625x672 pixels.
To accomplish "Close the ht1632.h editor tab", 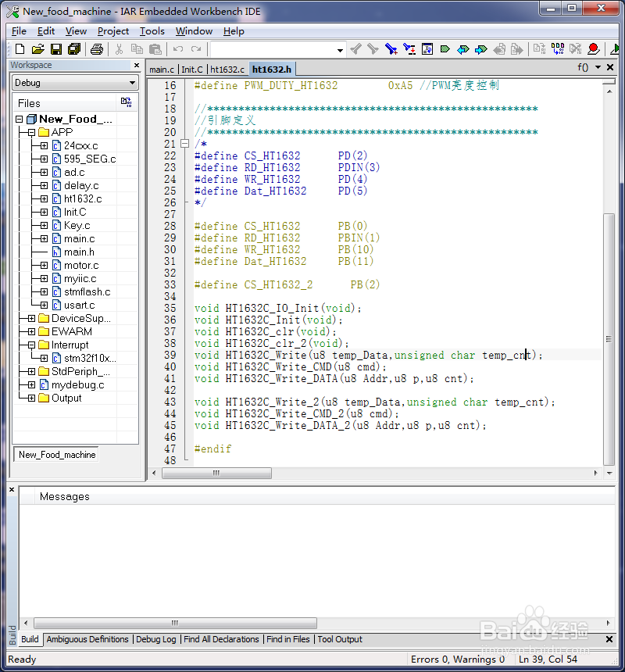I will tap(610, 67).
